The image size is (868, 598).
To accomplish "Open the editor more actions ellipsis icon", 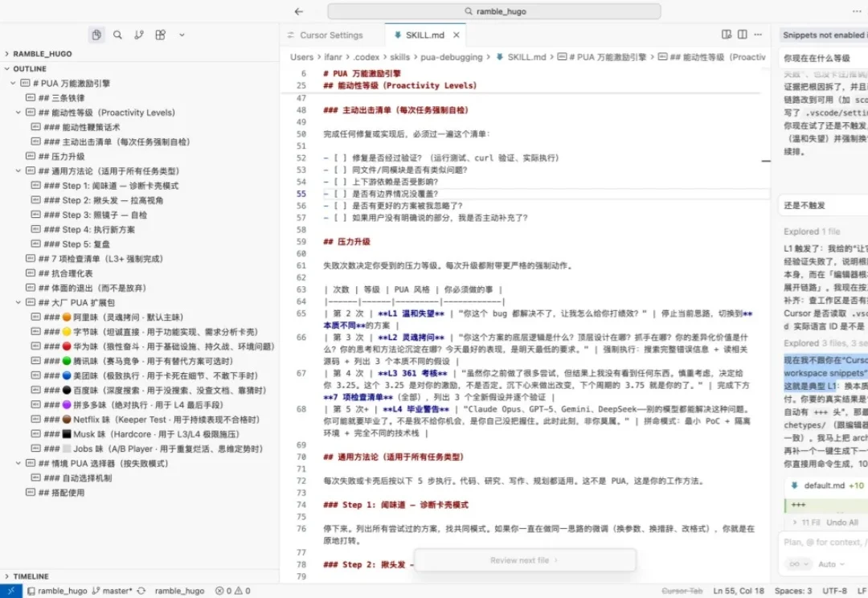I will [x=758, y=35].
